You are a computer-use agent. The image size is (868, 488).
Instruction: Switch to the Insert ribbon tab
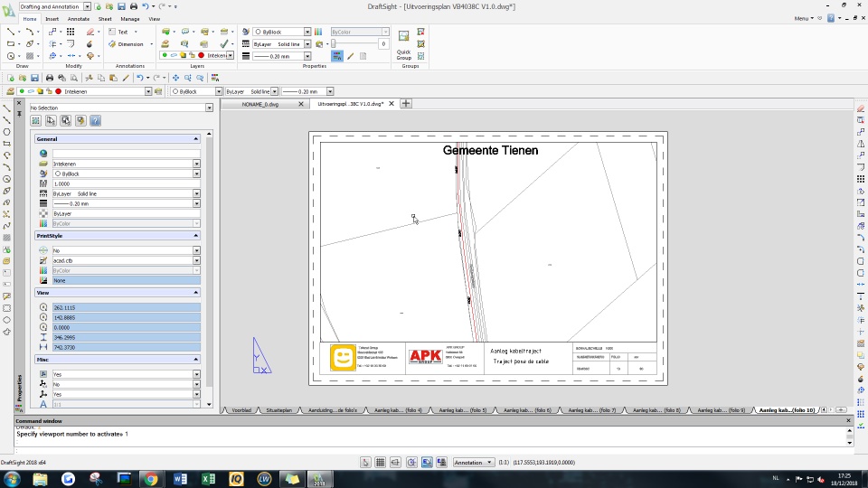(x=52, y=18)
